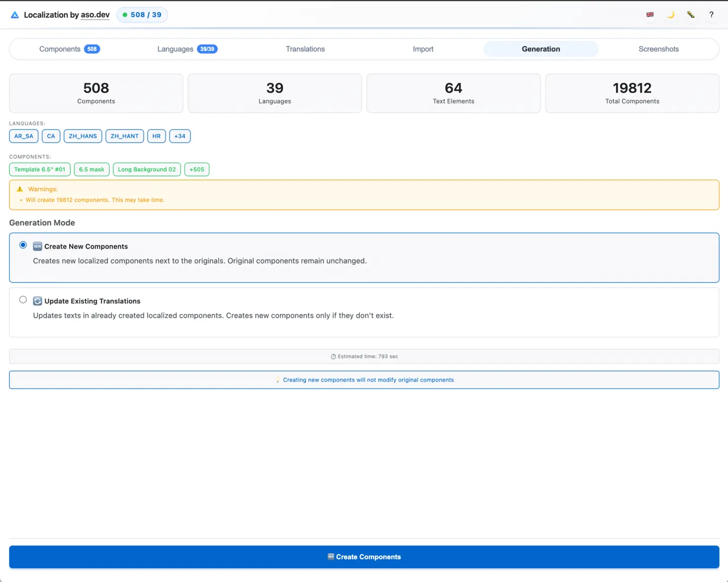Click the aso.dev logo icon
The height and width of the screenshot is (582, 728).
pos(15,15)
